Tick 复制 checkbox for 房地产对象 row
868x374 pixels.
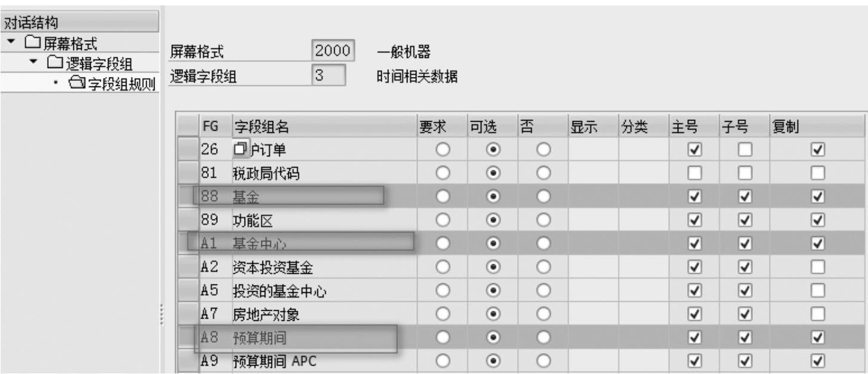[x=818, y=314]
